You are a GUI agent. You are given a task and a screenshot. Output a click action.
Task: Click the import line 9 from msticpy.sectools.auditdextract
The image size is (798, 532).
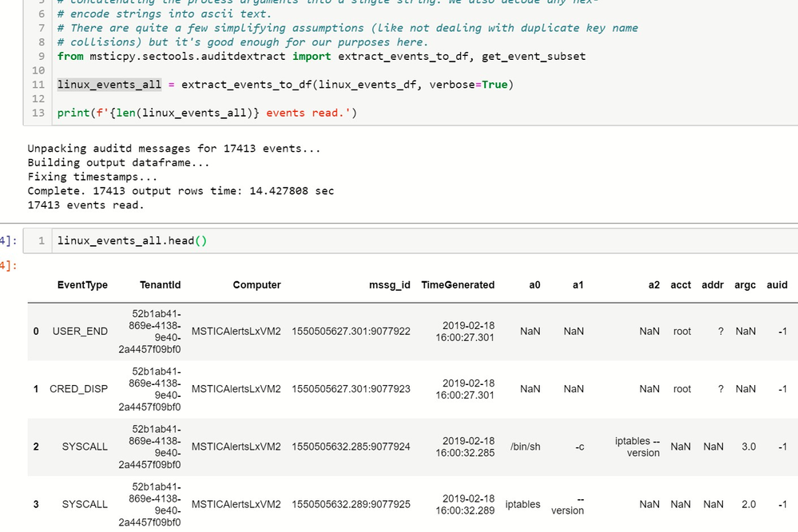(321, 56)
